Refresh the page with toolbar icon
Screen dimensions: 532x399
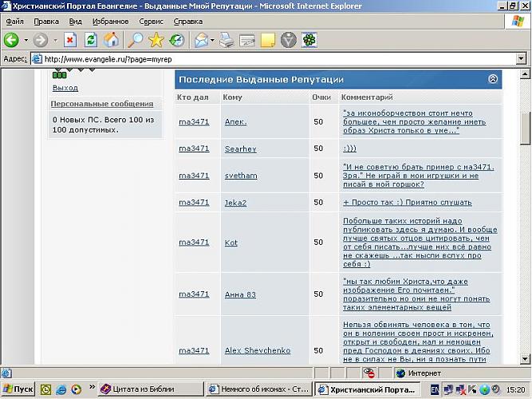click(91, 39)
